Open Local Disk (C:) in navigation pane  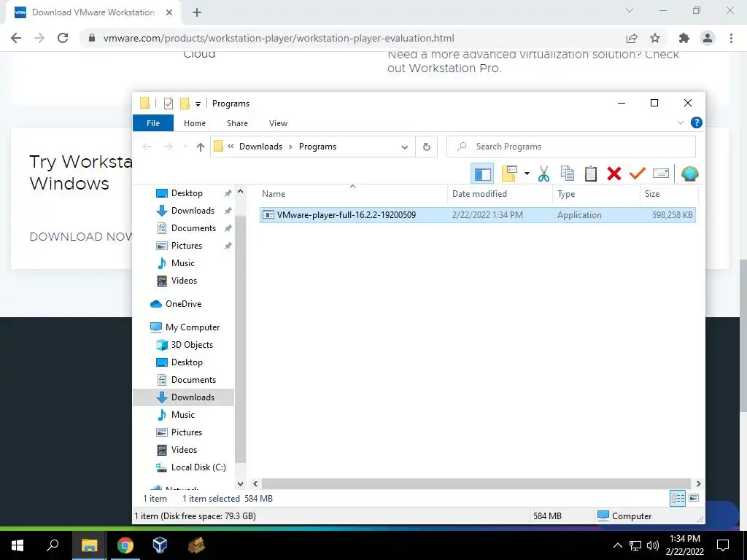point(198,467)
